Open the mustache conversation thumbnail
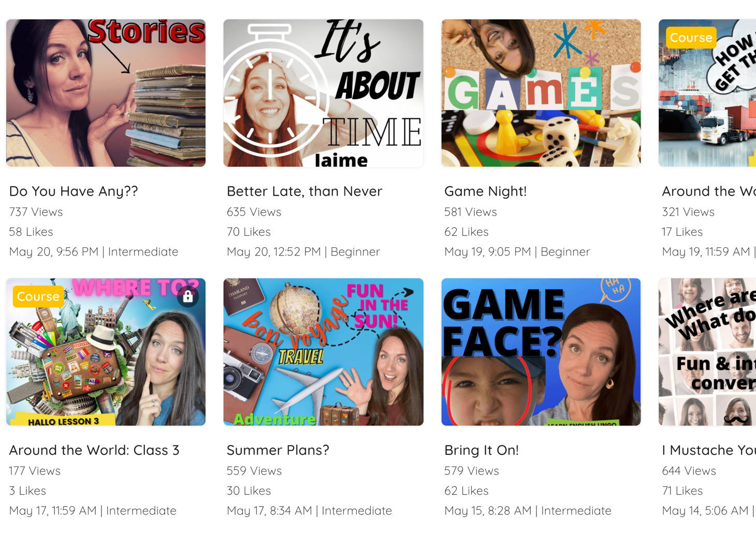Image resolution: width=756 pixels, height=534 pixels. pos(707,352)
